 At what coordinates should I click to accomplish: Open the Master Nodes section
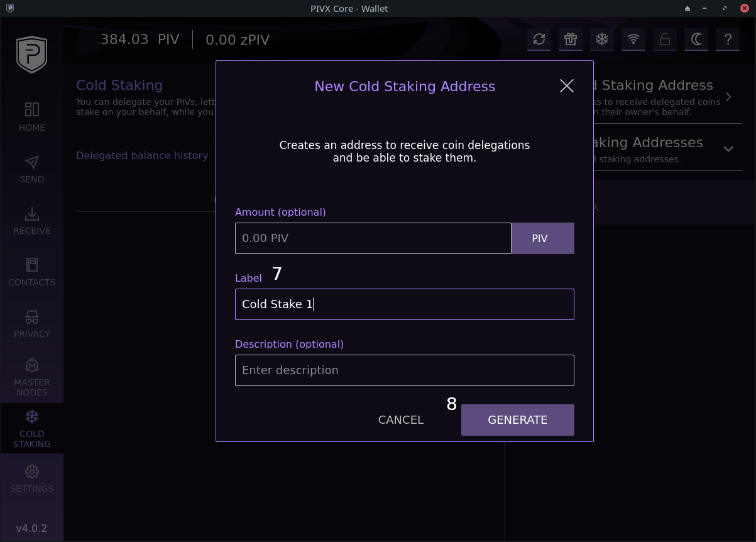tap(31, 377)
